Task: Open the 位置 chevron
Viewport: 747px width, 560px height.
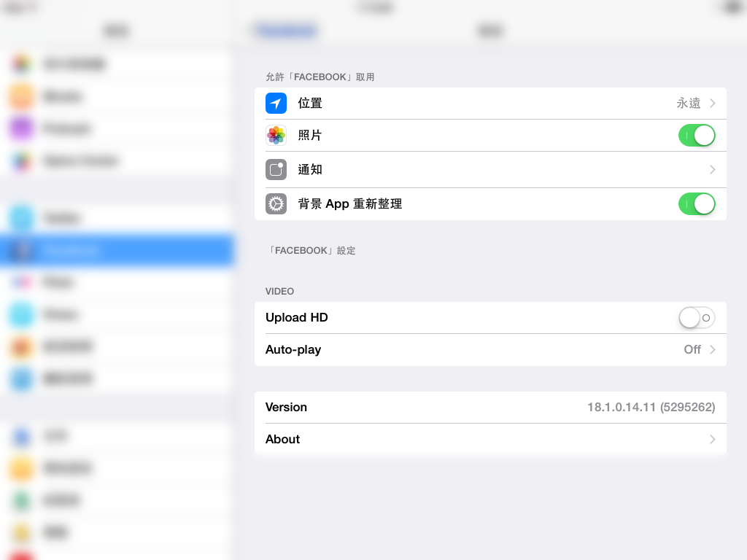Action: pyautogui.click(x=713, y=104)
